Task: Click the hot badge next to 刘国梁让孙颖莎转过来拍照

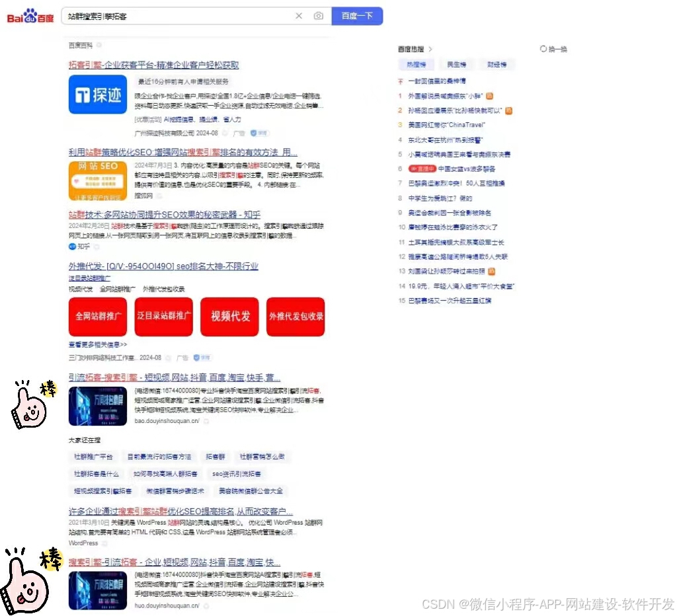Action: [491, 271]
